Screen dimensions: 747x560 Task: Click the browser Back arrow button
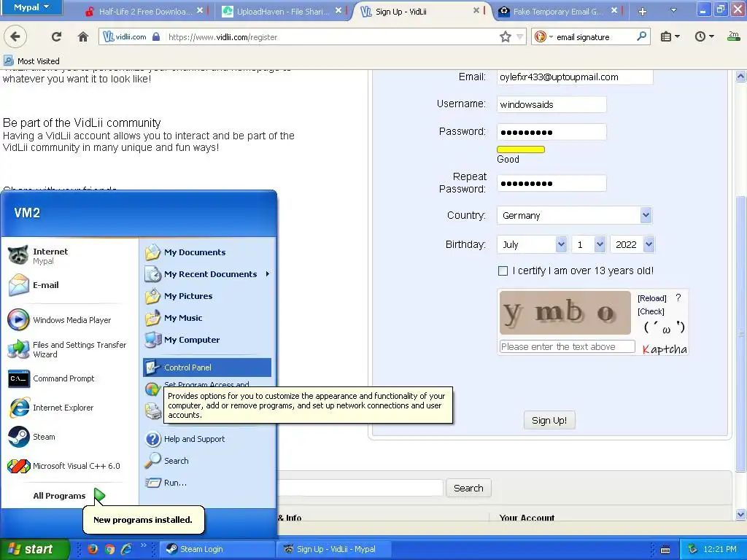[15, 36]
